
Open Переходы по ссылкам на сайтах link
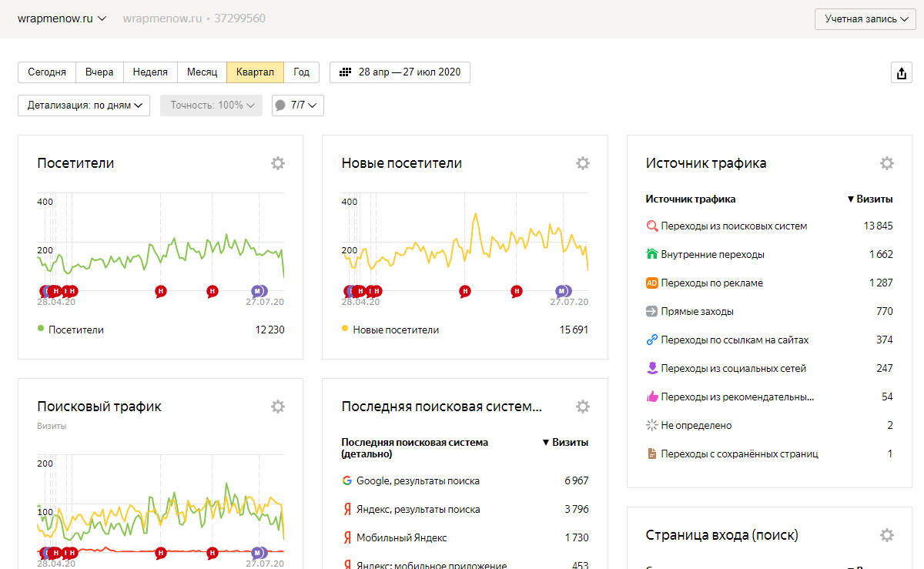coord(735,340)
